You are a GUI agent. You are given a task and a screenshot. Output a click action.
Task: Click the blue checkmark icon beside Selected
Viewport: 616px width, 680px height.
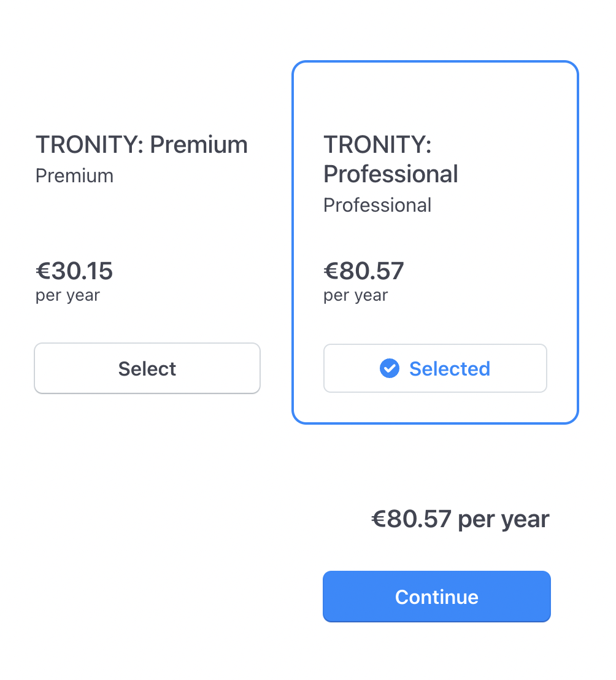click(389, 369)
